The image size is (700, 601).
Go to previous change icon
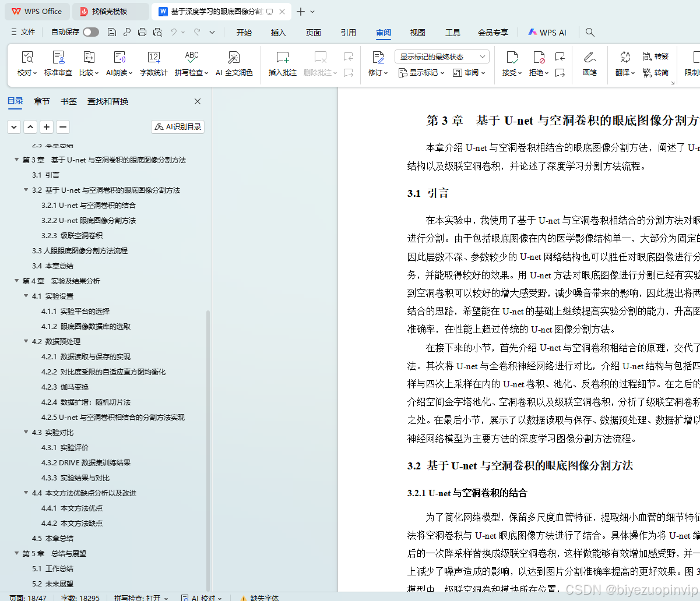tap(560, 56)
